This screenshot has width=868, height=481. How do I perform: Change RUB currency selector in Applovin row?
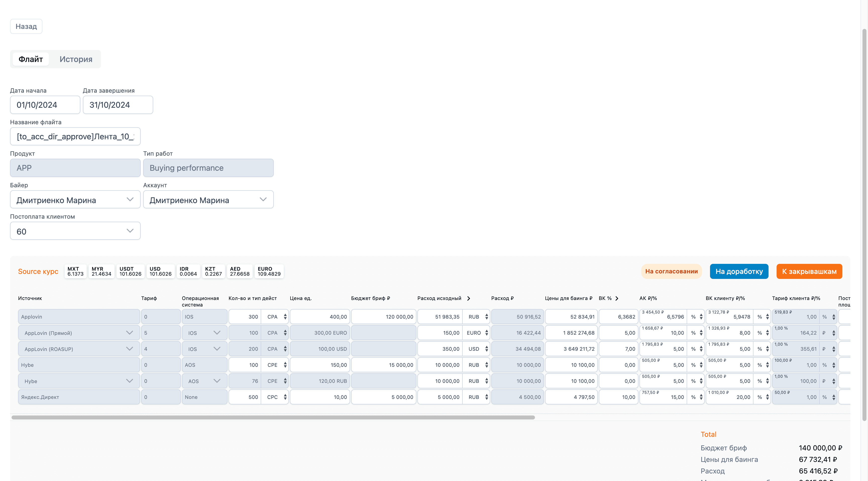pos(476,317)
